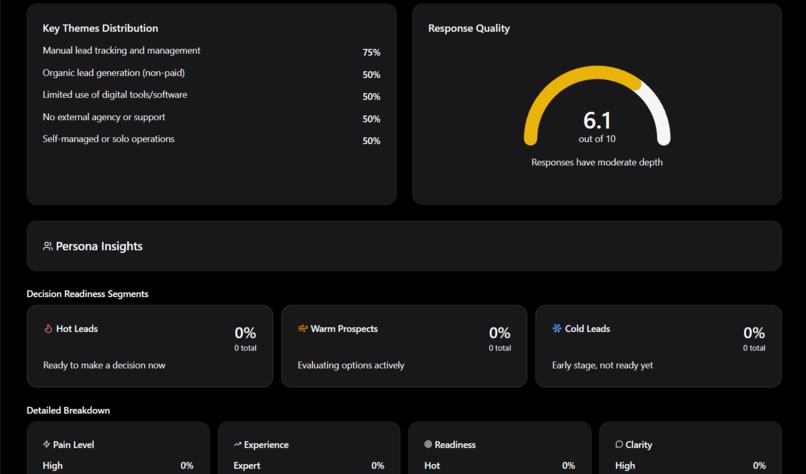806x474 pixels.
Task: Click 'Manual lead tracking and management' theme
Action: click(121, 50)
